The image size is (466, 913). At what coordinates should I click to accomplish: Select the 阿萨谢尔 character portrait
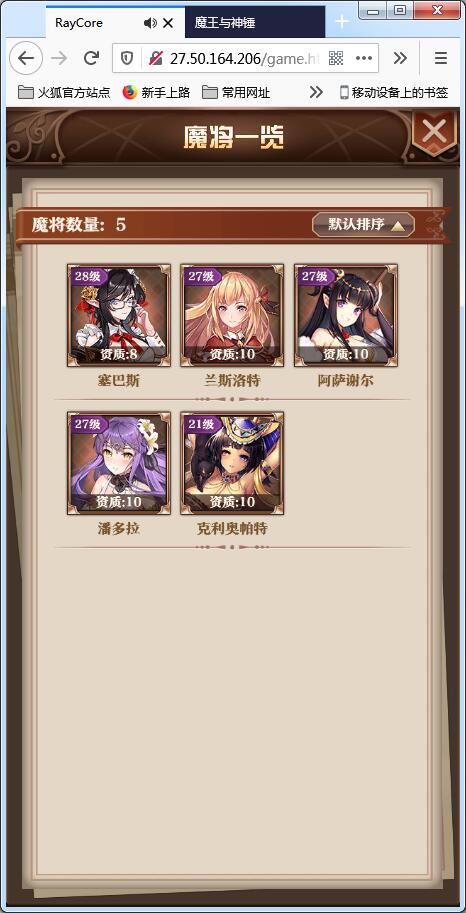pos(346,315)
